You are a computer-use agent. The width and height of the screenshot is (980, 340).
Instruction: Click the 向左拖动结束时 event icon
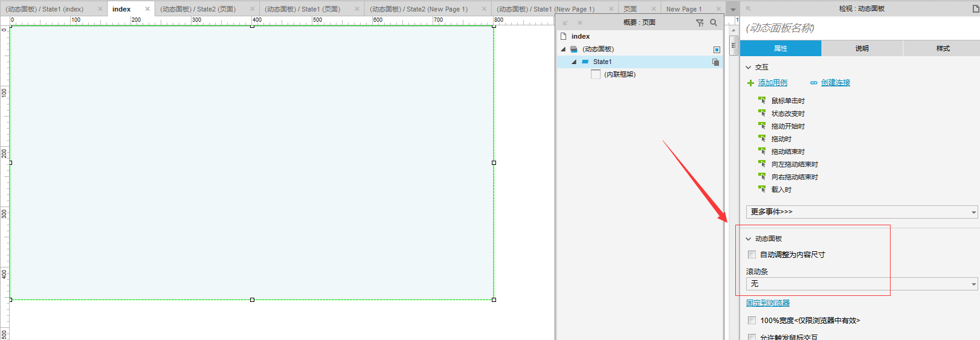click(762, 164)
